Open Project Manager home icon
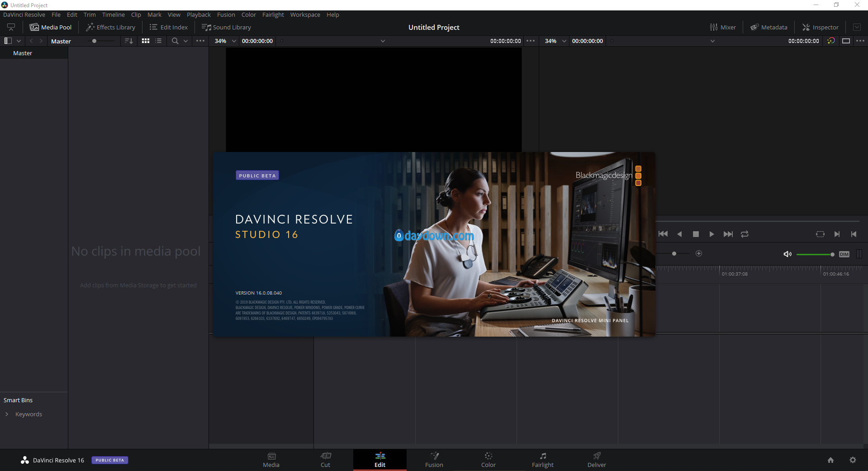The image size is (868, 471). click(830, 460)
